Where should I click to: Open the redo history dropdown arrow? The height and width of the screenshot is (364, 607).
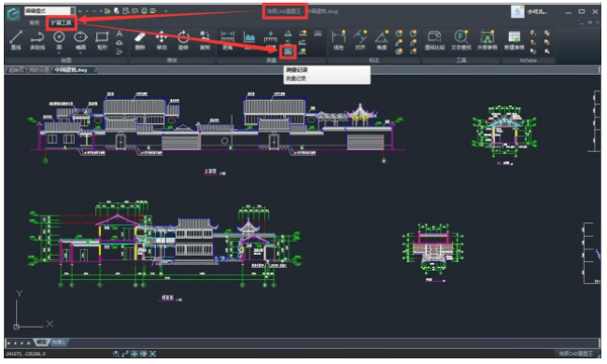[101, 11]
